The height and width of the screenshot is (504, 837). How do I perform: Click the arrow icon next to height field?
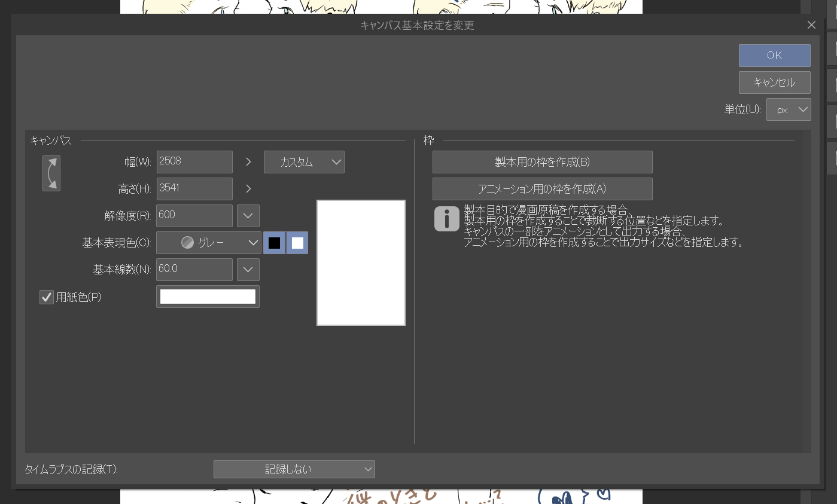coord(248,189)
